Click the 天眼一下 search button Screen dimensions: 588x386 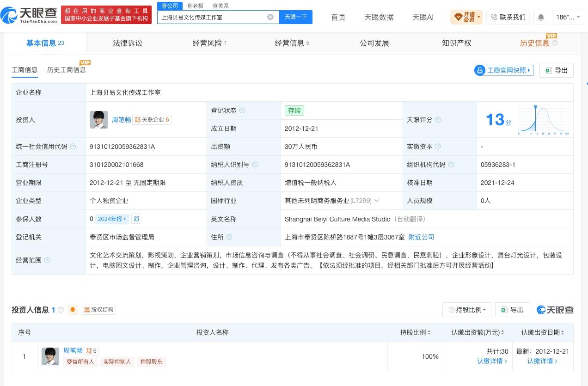pos(296,17)
